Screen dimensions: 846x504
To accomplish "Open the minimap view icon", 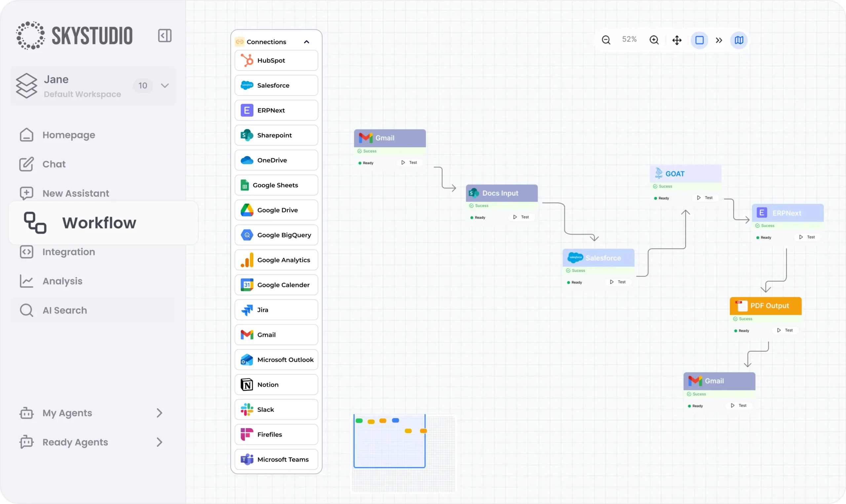I will 739,40.
